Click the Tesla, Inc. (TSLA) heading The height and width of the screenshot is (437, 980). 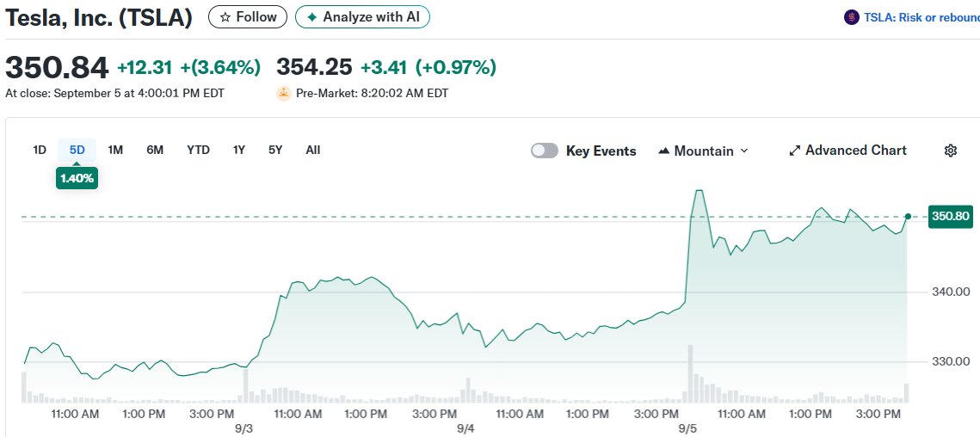(x=99, y=17)
